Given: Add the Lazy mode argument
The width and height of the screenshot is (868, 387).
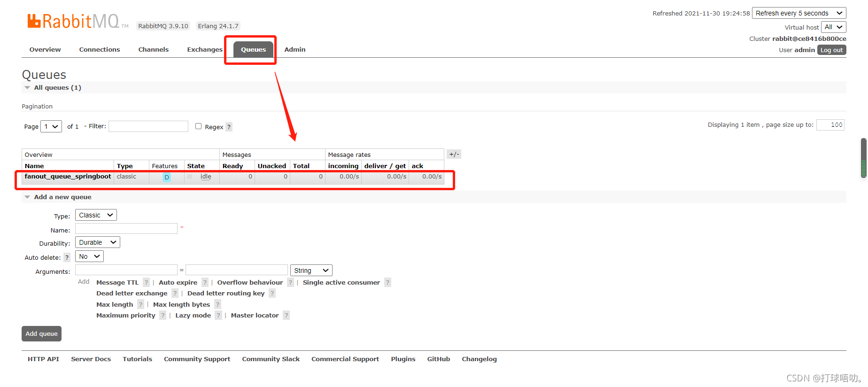Looking at the screenshot, I should click(193, 315).
